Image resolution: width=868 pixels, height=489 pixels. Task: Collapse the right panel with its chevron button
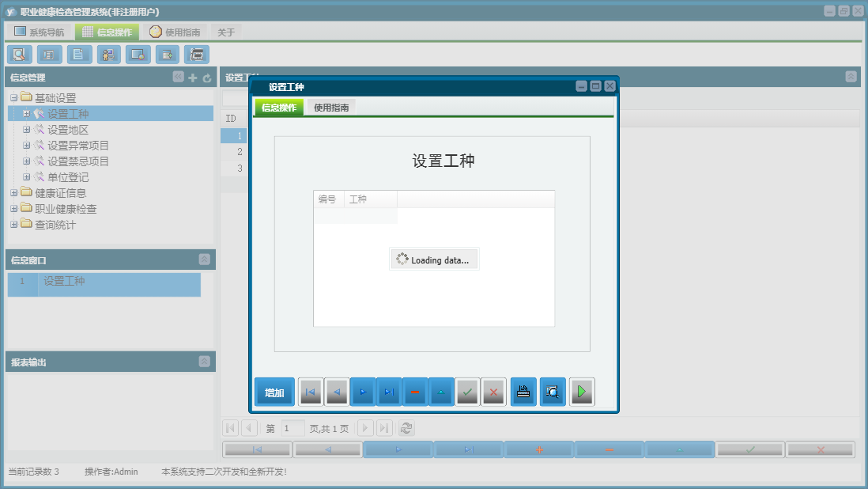point(851,77)
